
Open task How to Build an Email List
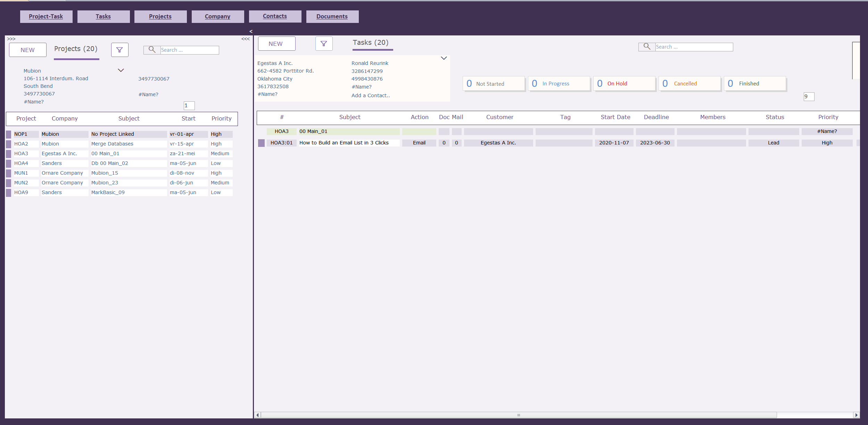pyautogui.click(x=349, y=143)
